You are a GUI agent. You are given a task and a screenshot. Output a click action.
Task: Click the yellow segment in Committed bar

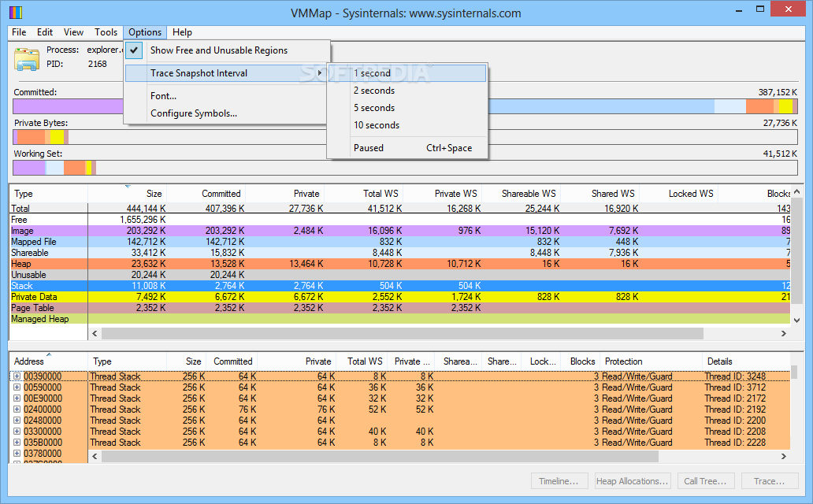785,106
